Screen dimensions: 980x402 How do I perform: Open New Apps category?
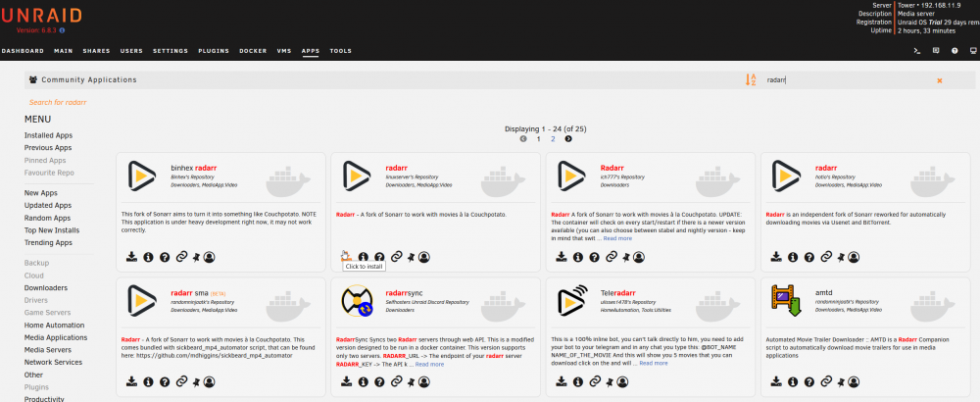40,193
